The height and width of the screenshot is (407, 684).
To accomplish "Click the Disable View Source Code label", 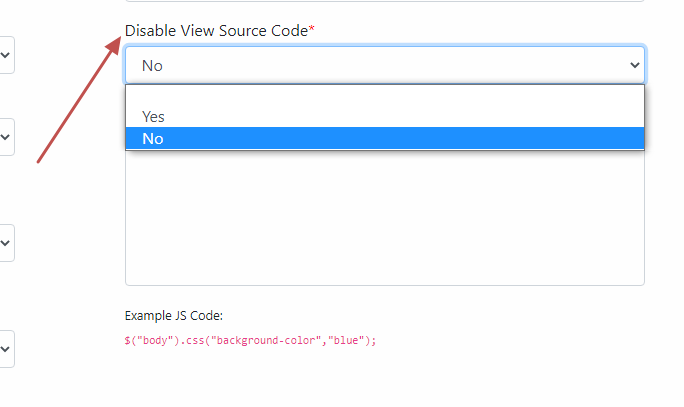I will 219,31.
